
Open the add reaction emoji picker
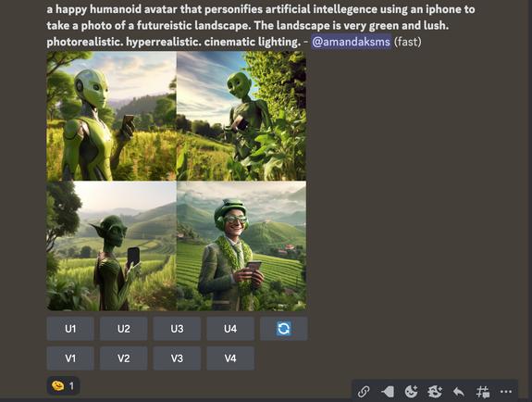pyautogui.click(x=411, y=392)
